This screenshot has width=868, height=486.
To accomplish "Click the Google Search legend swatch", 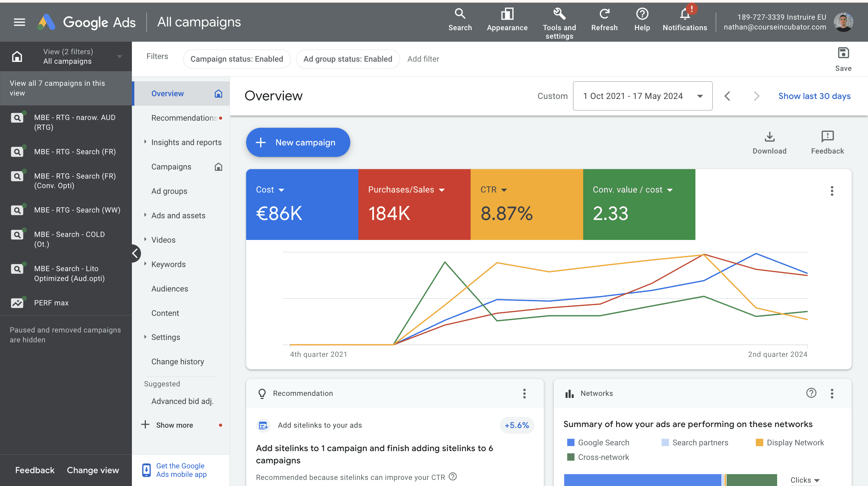I will point(571,443).
